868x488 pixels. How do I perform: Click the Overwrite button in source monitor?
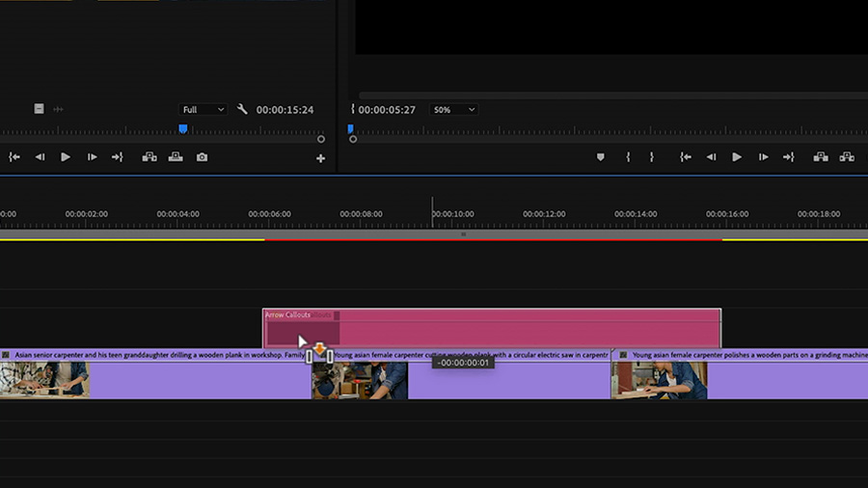[x=176, y=157]
